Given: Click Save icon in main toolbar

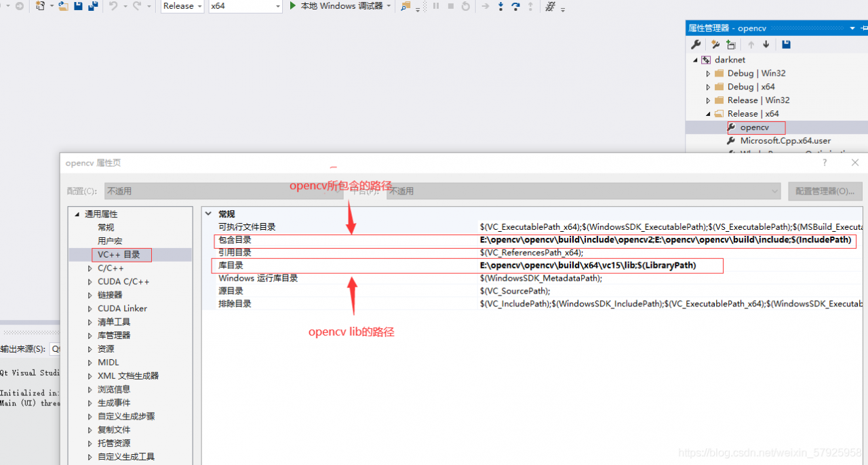Looking at the screenshot, I should tap(78, 6).
